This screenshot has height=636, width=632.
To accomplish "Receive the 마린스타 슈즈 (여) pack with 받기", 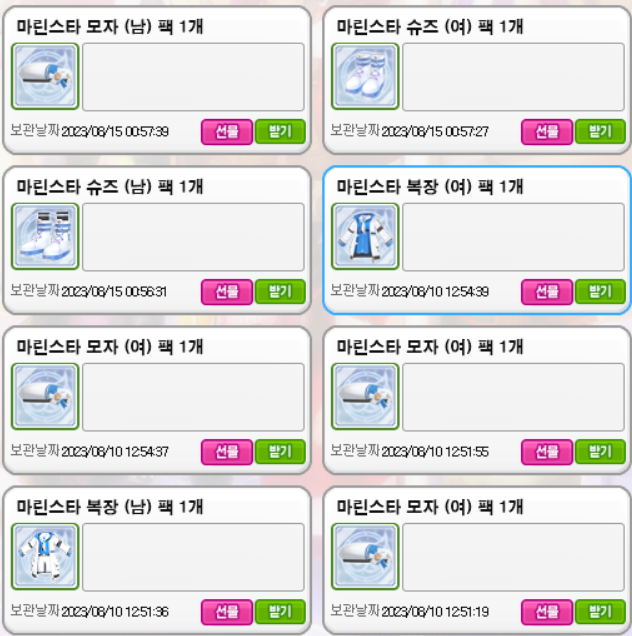I will click(x=600, y=131).
